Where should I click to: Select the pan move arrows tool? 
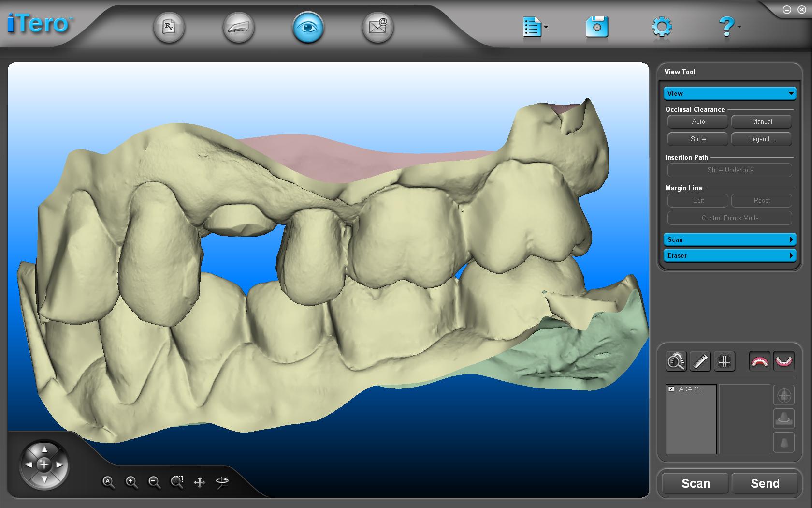tap(200, 482)
